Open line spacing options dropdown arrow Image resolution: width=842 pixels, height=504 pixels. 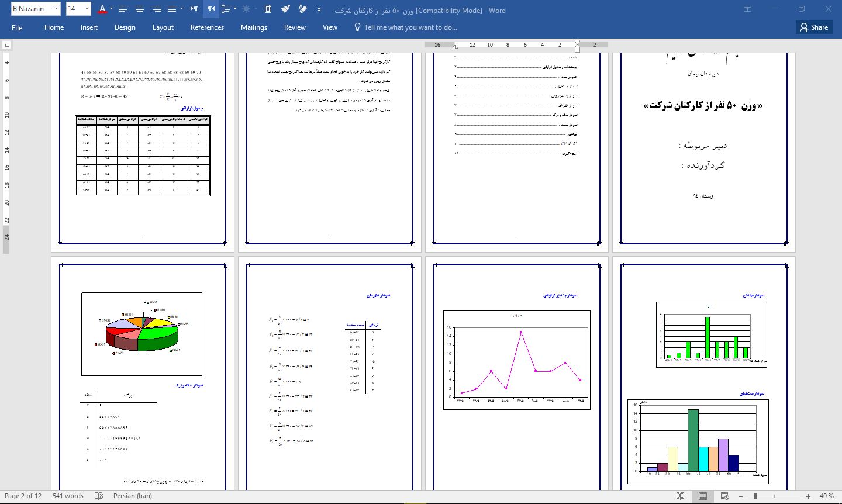coord(235,9)
